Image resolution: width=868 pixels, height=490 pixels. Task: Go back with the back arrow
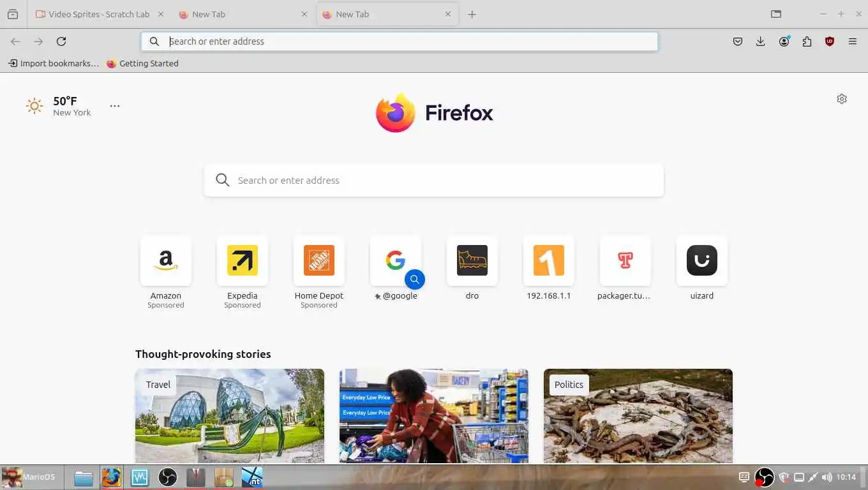point(15,41)
